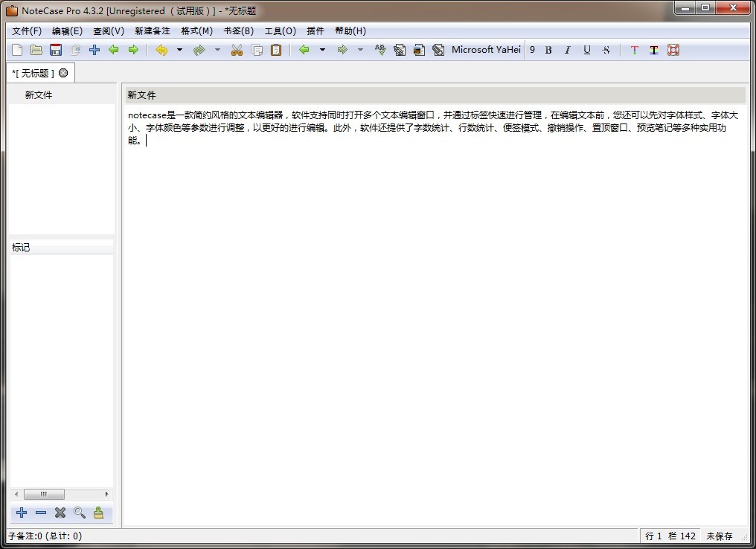The height and width of the screenshot is (549, 756).
Task: Enable strikethrough formatting
Action: [x=606, y=50]
